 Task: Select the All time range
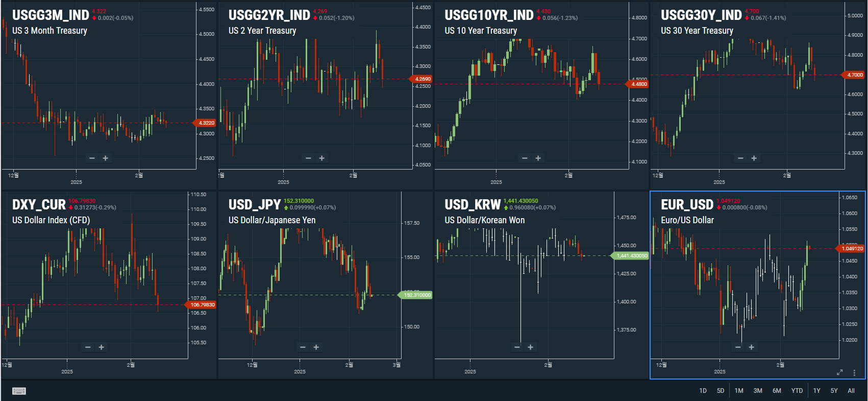851,391
